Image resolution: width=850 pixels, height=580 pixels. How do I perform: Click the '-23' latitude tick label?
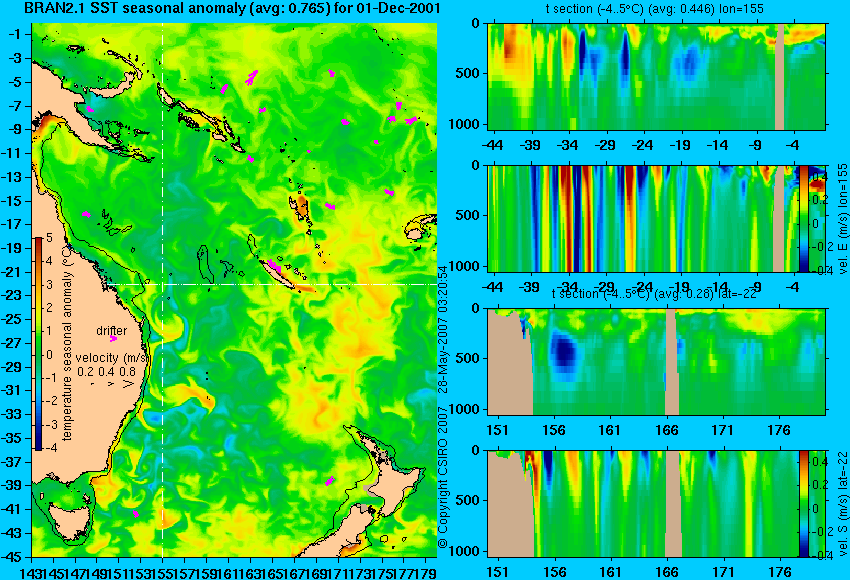[13, 295]
